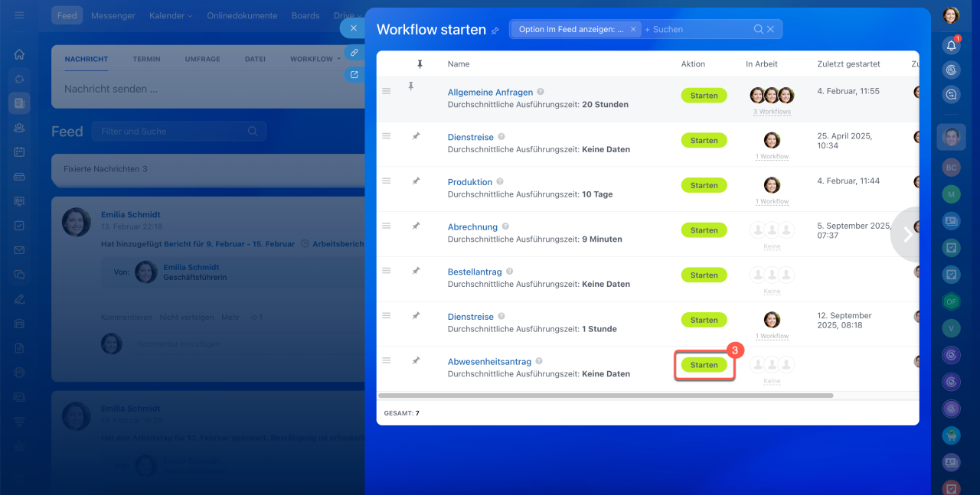Switch to the Messenger tab
980x495 pixels.
point(113,15)
